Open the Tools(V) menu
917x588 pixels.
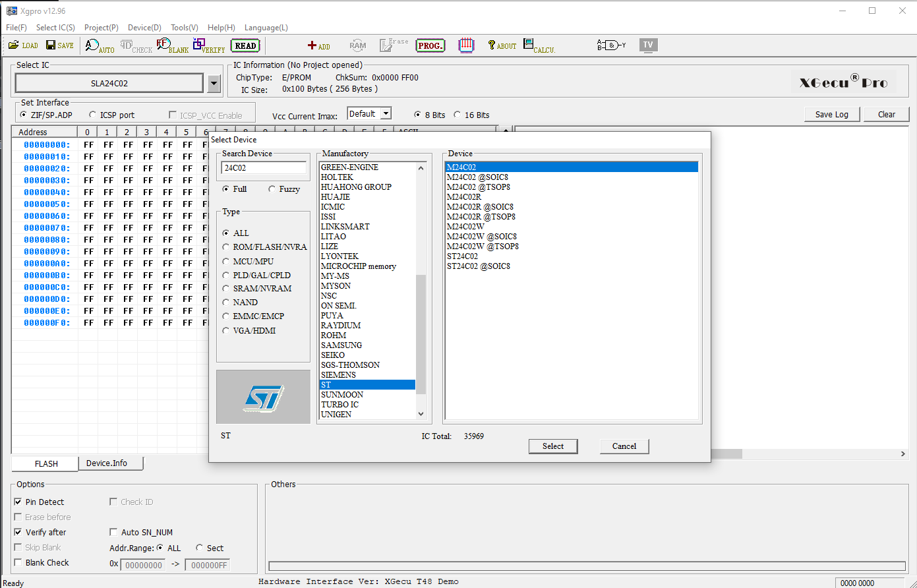185,28
